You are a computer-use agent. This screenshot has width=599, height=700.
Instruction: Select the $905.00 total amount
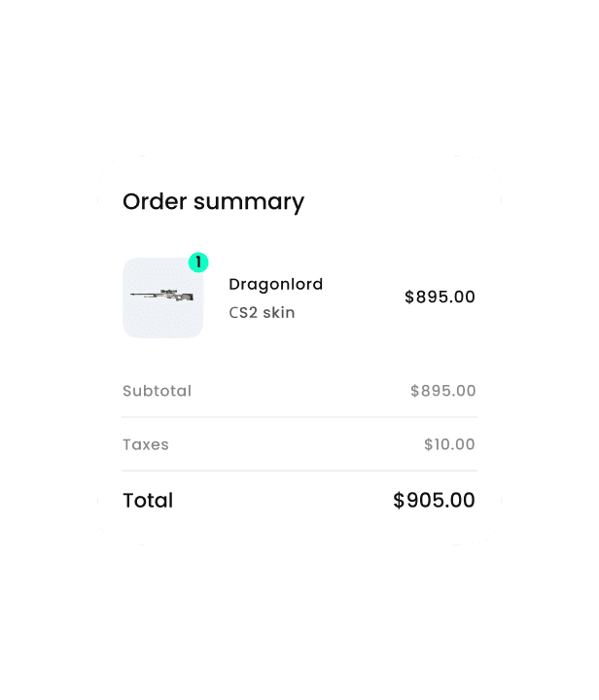pyautogui.click(x=434, y=501)
